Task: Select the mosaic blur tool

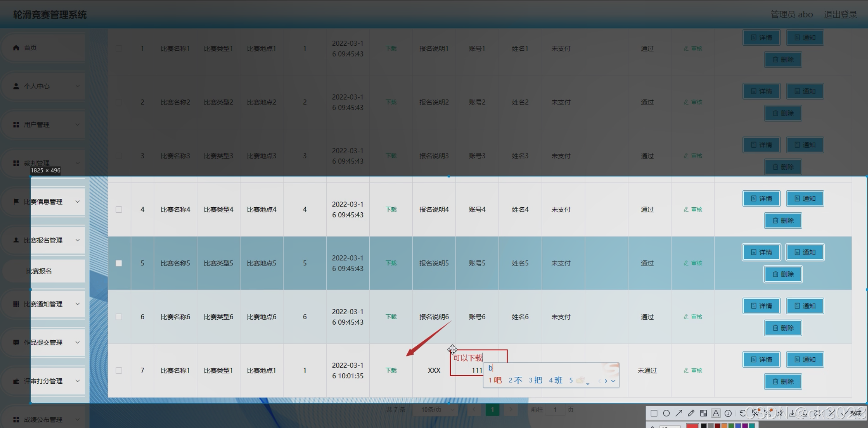Action: (x=704, y=413)
